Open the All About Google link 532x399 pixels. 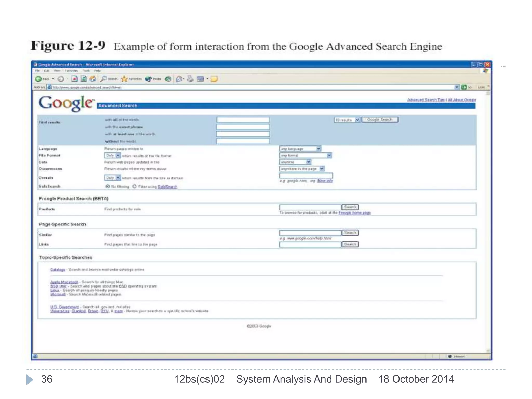click(x=462, y=100)
